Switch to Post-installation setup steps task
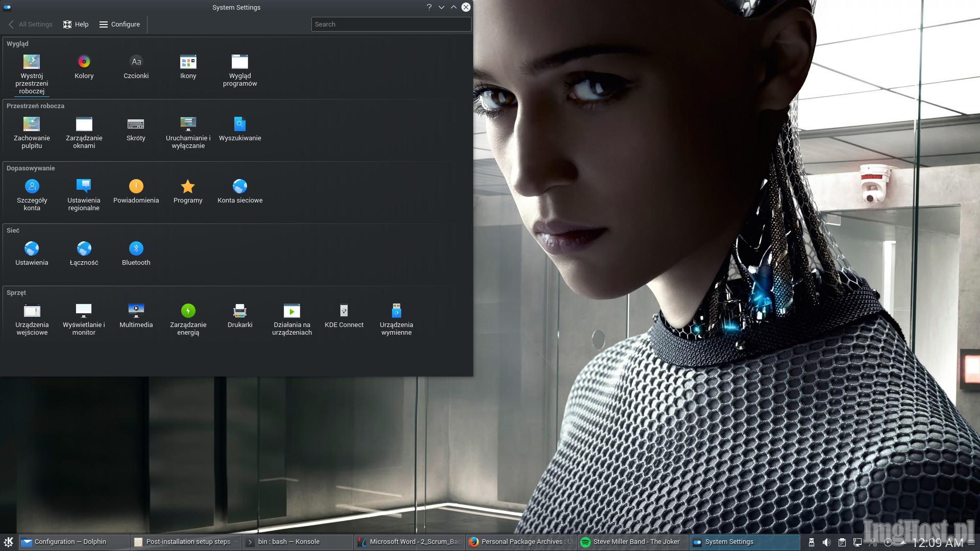980x551 pixels. 186,542
